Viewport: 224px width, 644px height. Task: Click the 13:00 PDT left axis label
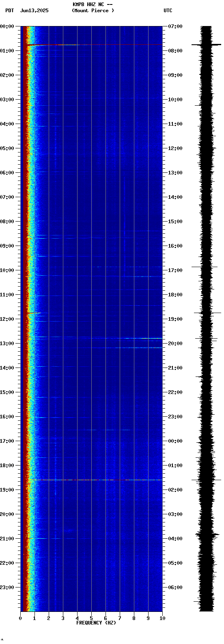[x=7, y=344]
